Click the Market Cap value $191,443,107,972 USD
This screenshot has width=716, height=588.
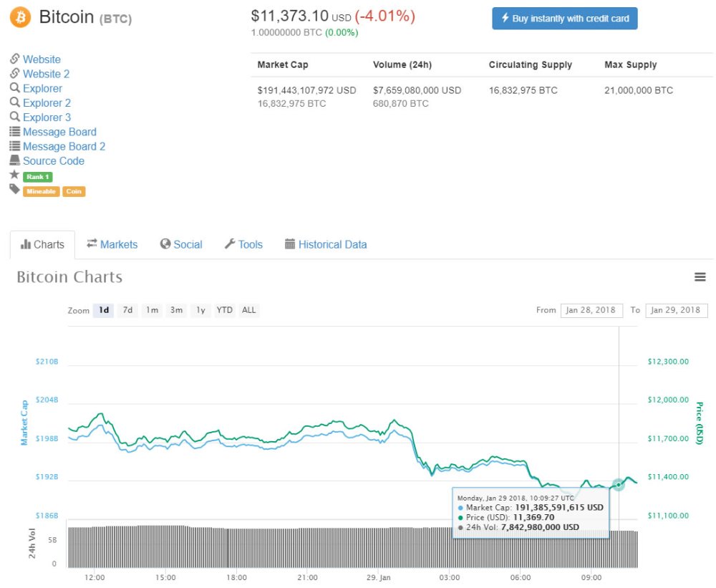click(x=306, y=90)
